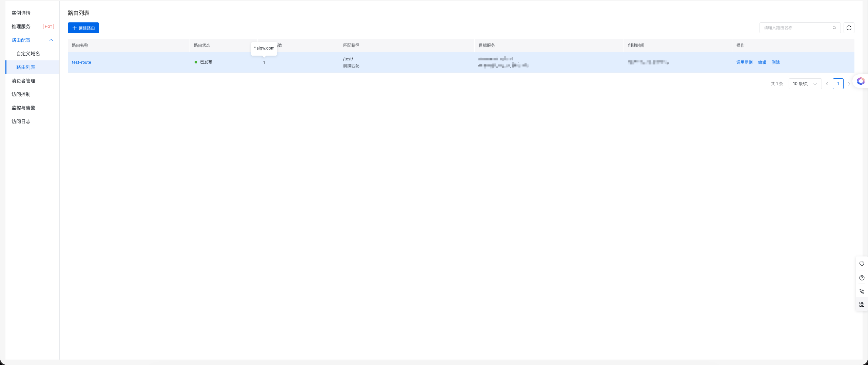Click 删除 for test-route
Image resolution: width=868 pixels, height=365 pixels.
pos(775,62)
